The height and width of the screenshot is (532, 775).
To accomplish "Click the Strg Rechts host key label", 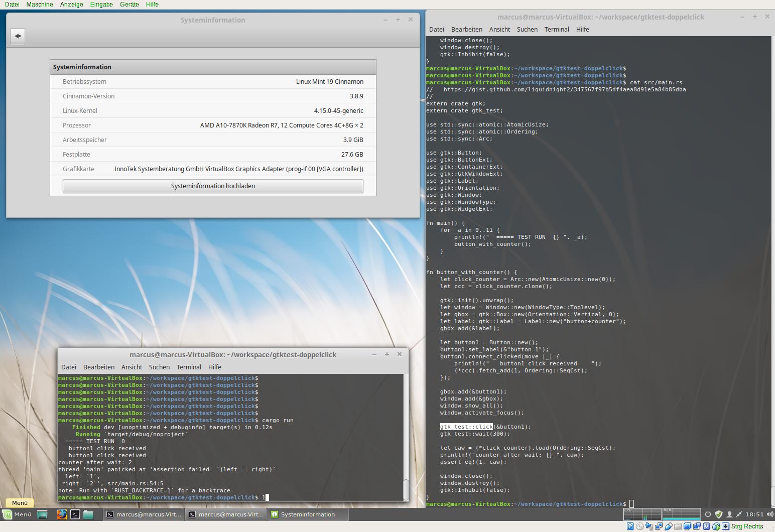I will (x=747, y=526).
